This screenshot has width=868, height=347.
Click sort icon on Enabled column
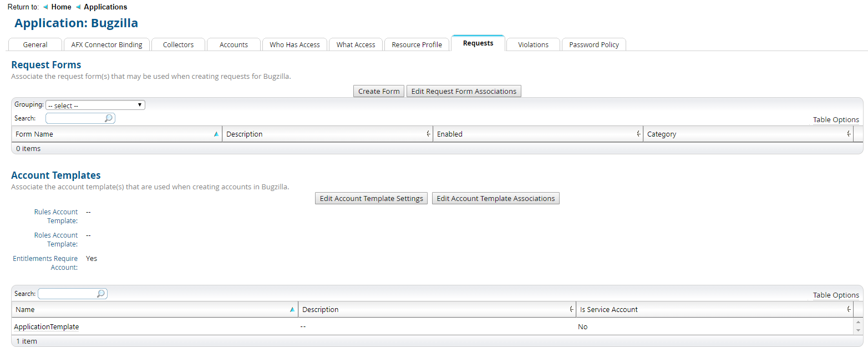pos(638,134)
